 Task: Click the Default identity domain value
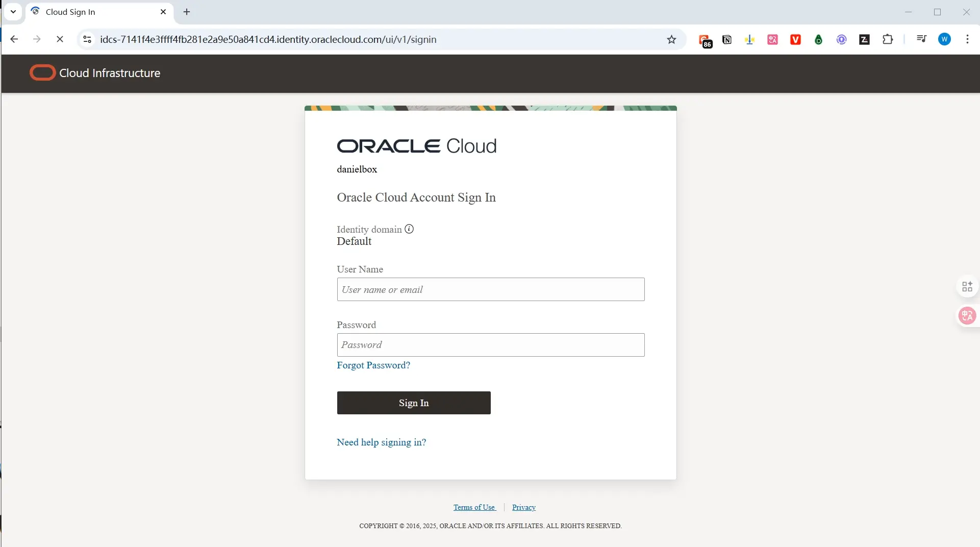click(x=354, y=241)
